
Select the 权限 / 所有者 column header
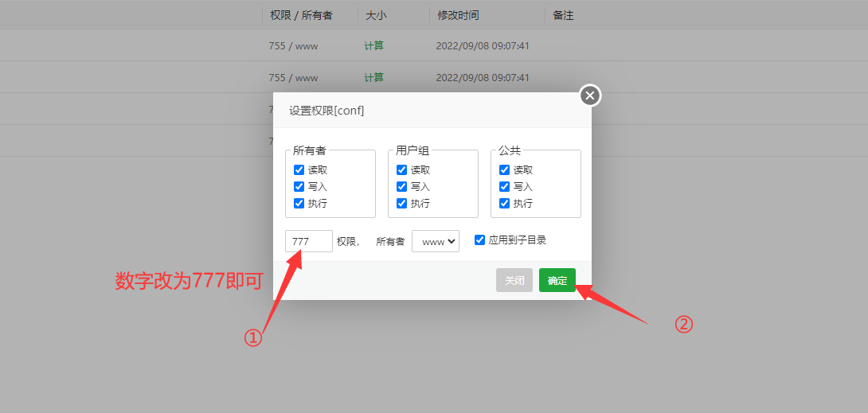point(301,15)
